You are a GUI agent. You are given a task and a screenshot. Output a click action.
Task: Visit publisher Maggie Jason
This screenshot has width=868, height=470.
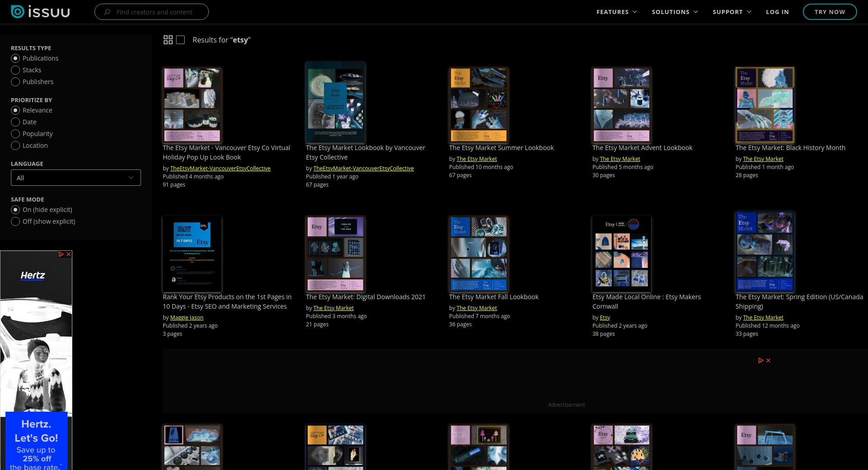(187, 318)
